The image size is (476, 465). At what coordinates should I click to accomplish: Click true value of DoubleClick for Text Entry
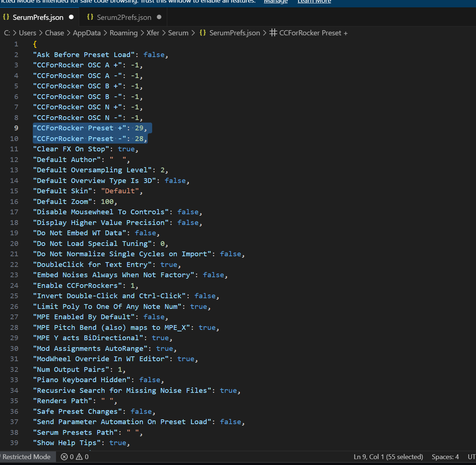(169, 265)
